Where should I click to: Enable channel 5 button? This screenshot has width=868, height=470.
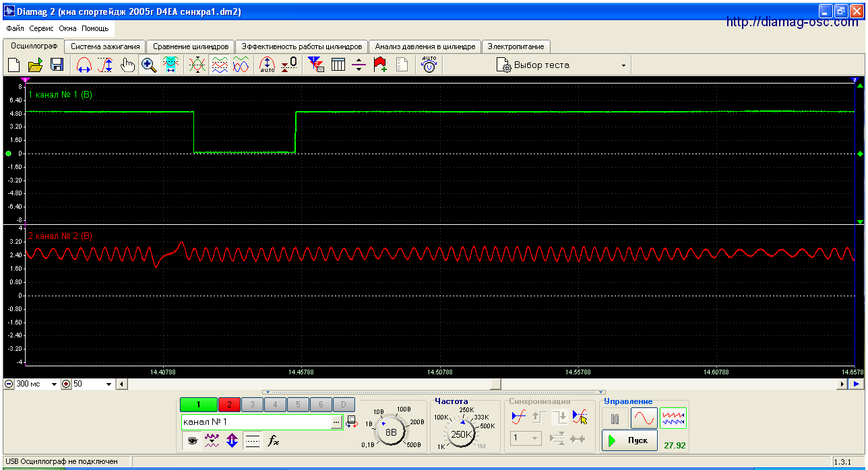pos(298,405)
